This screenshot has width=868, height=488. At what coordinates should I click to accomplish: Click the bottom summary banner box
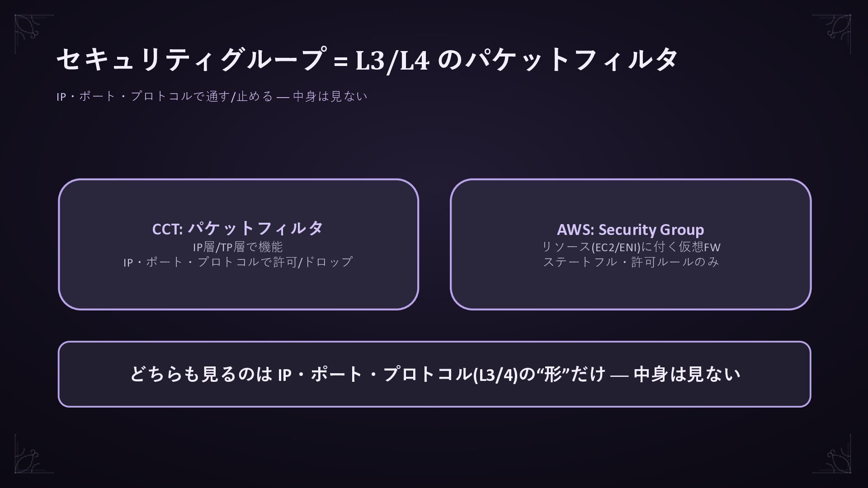[434, 374]
